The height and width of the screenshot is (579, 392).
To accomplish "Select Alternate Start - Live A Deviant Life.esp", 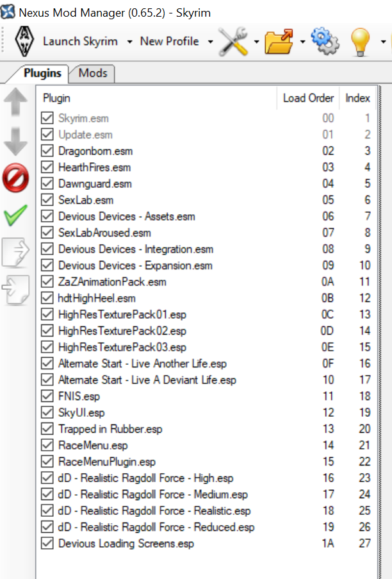I will tap(206, 380).
